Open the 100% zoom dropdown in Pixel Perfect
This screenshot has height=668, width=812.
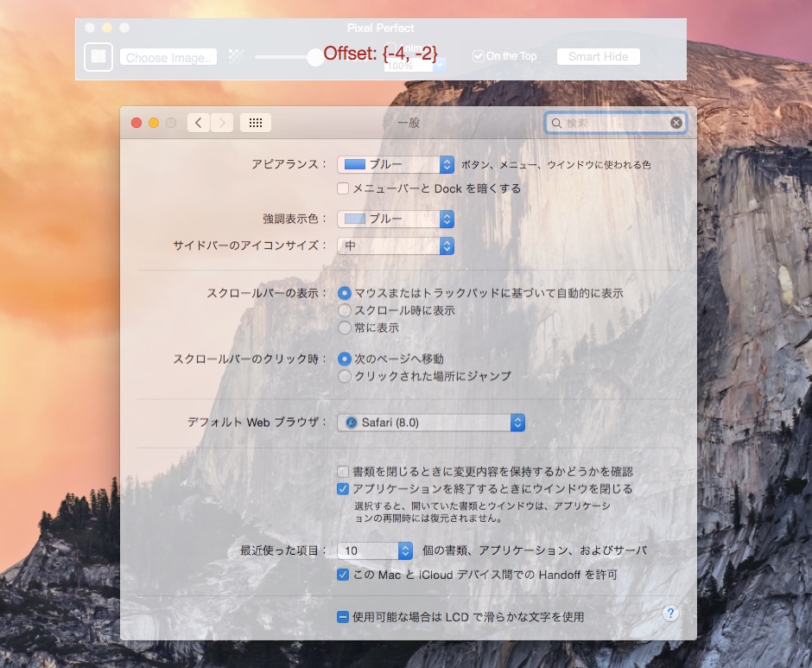point(441,66)
